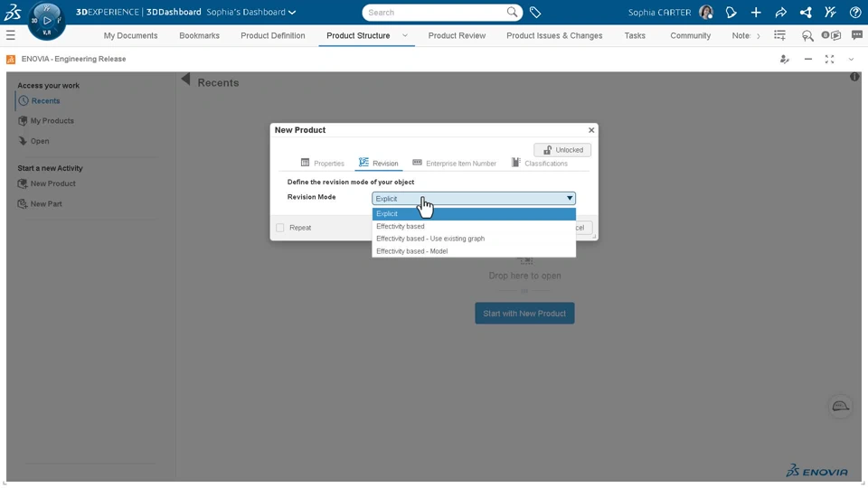Choose Effectivity based - Use existing graph
Image resolution: width=868 pixels, height=488 pixels.
pyautogui.click(x=474, y=239)
